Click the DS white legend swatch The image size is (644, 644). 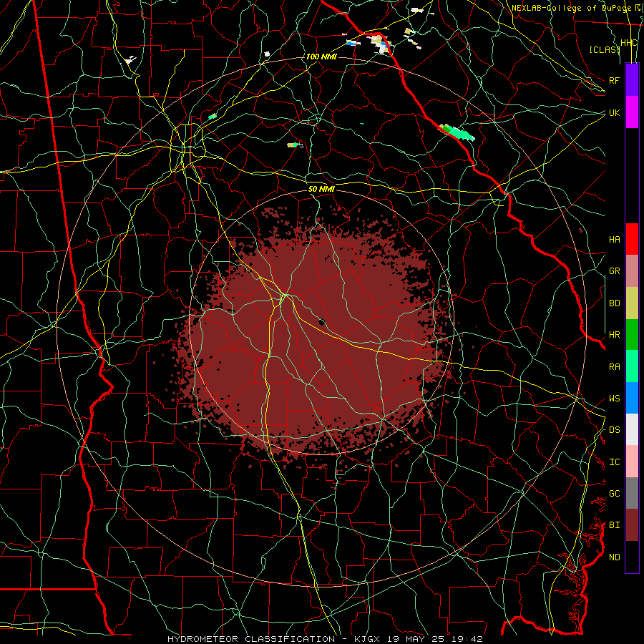tap(632, 429)
